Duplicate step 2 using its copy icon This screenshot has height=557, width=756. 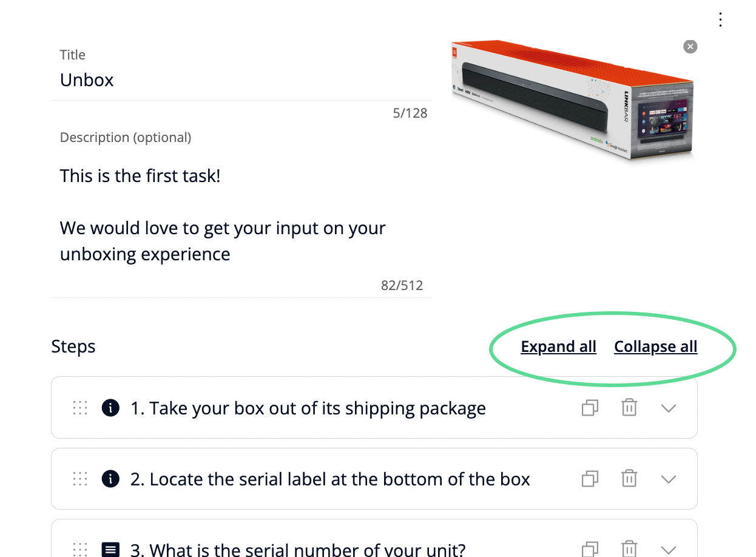pos(589,478)
